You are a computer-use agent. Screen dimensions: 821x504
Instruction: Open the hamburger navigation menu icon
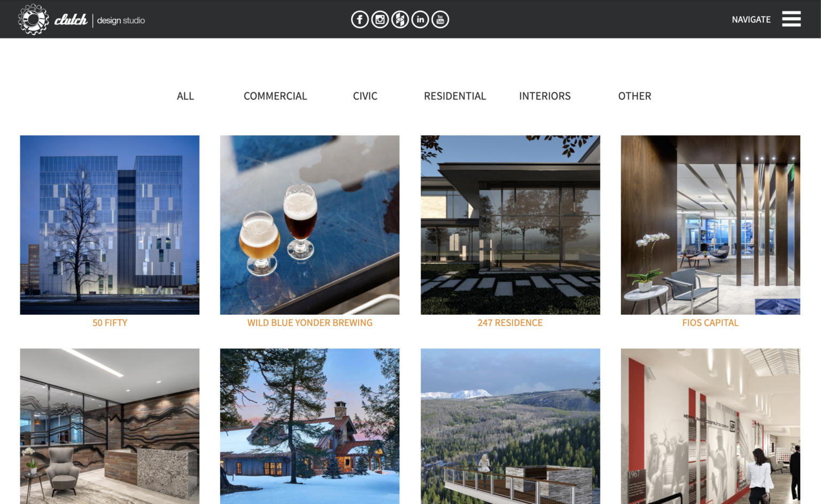[x=791, y=19]
